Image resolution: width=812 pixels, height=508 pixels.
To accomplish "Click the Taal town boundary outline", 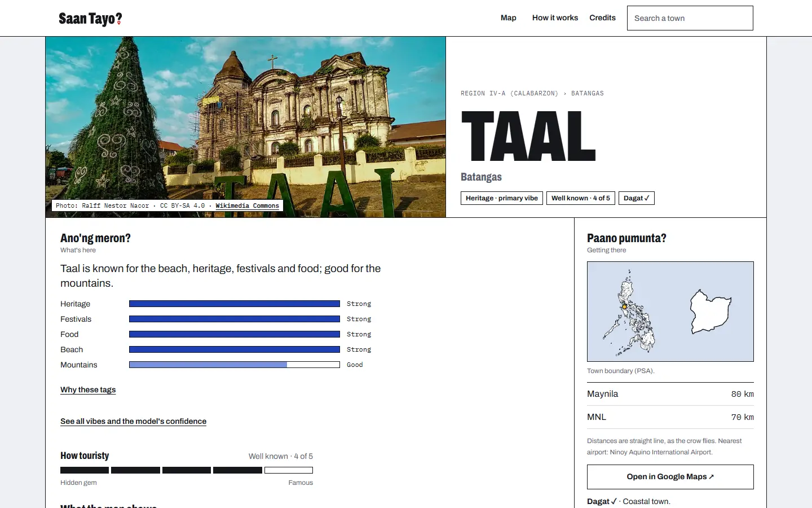I will point(710,312).
